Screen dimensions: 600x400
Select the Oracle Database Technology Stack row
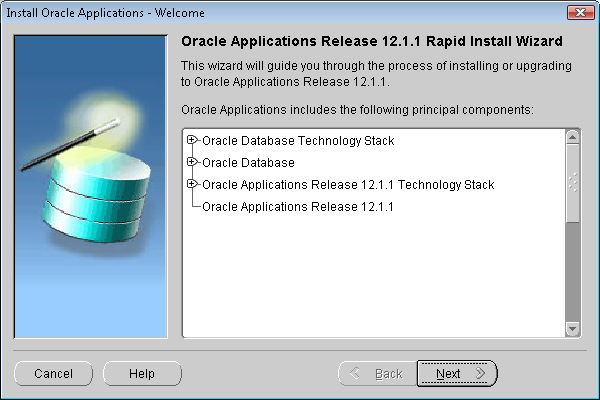(298, 141)
